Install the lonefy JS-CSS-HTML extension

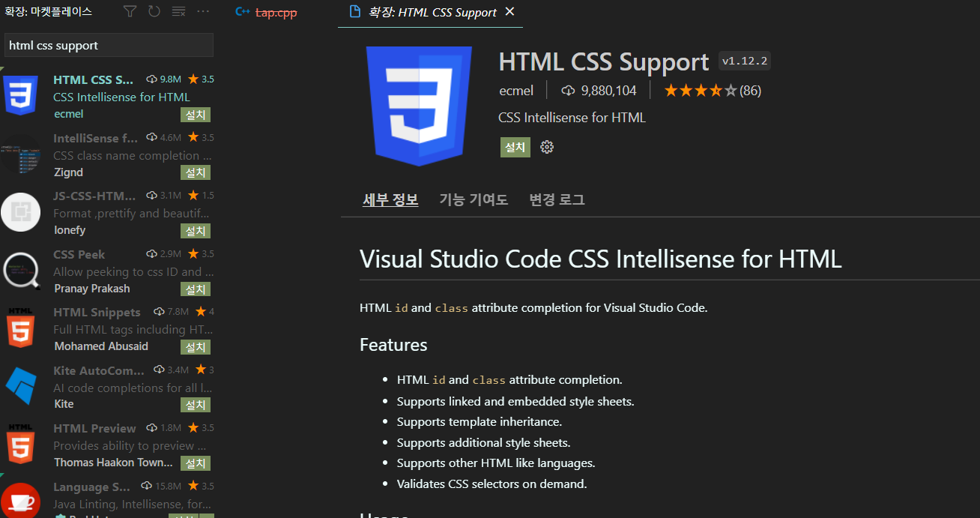[196, 231]
